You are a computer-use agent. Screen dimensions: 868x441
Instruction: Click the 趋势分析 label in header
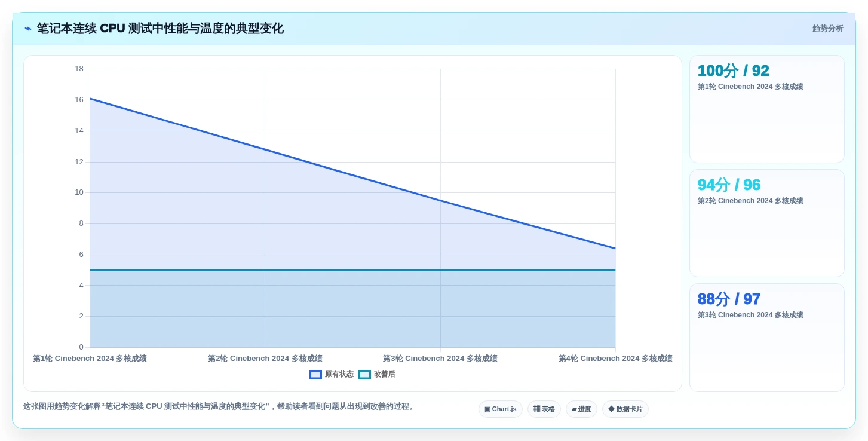(827, 29)
